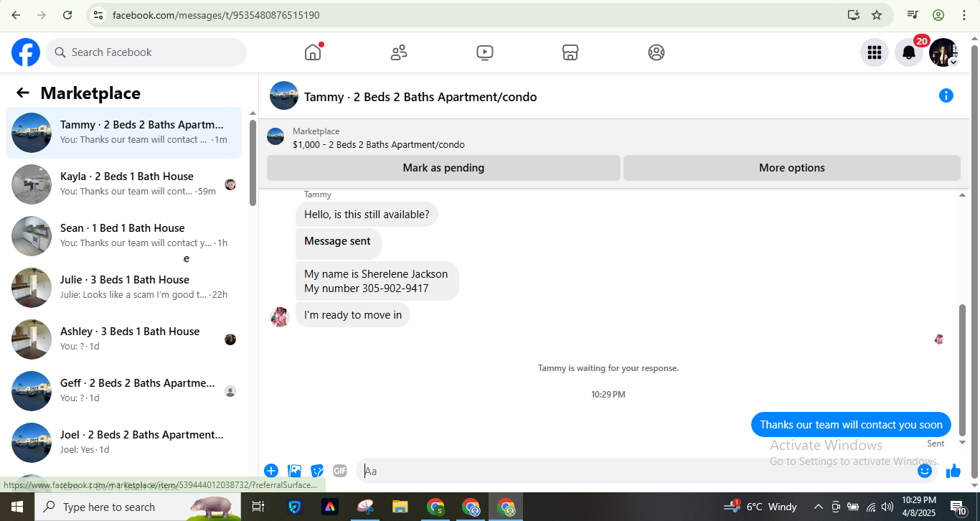Open the Ashley 3 Beds 1 Bath conversation
980x521 pixels.
click(x=123, y=339)
